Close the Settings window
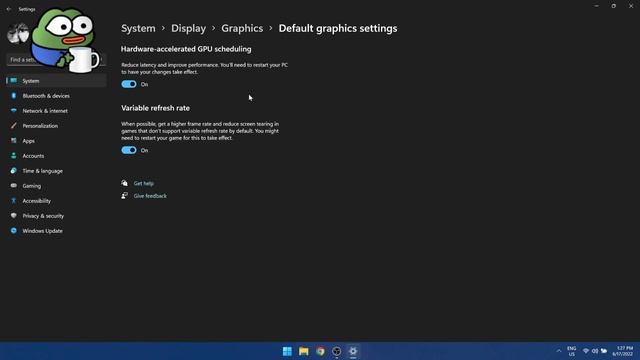 pyautogui.click(x=631, y=6)
